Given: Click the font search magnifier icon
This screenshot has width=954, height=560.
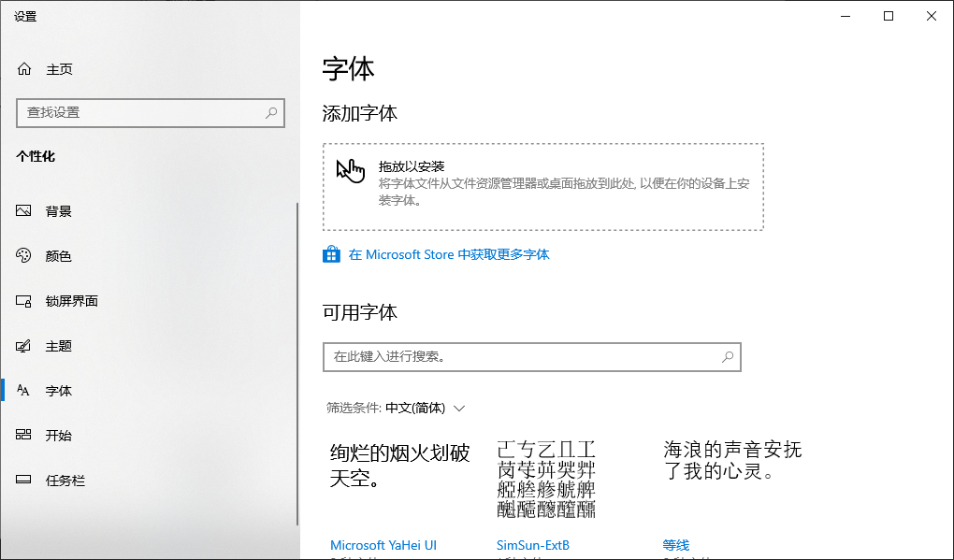Looking at the screenshot, I should tap(728, 357).
